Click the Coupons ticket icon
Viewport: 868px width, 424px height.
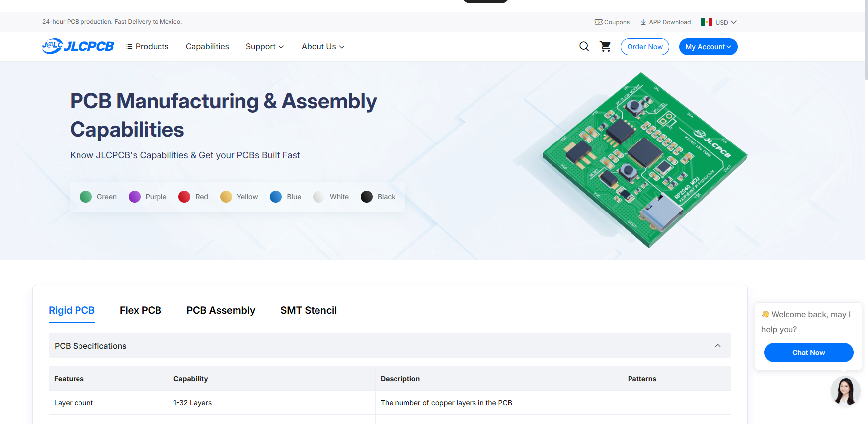click(x=598, y=22)
